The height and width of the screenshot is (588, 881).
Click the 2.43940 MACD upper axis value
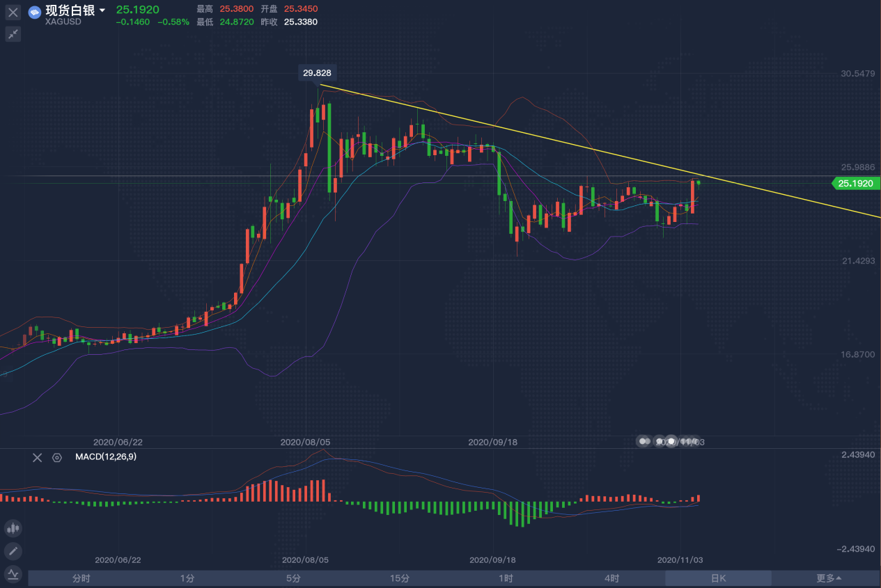pos(857,454)
